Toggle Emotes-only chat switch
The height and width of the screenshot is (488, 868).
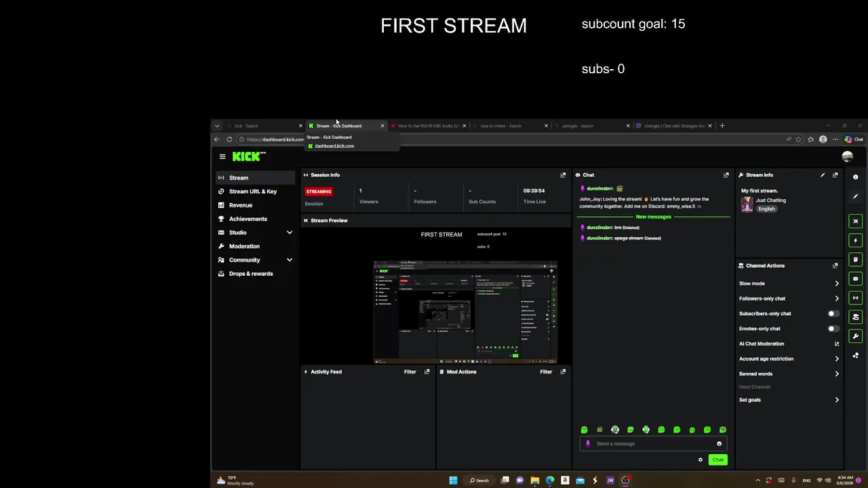833,329
